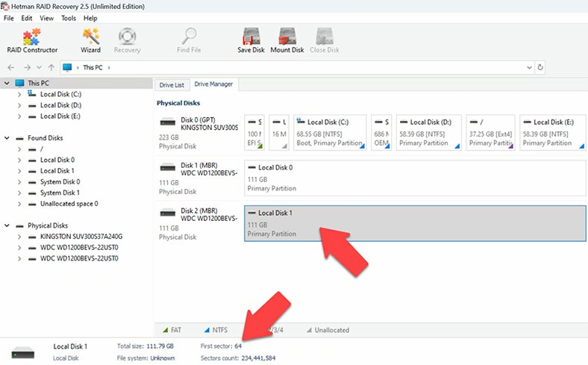Click the NTFS legend entry
The width and height of the screenshot is (588, 365).
tap(216, 330)
